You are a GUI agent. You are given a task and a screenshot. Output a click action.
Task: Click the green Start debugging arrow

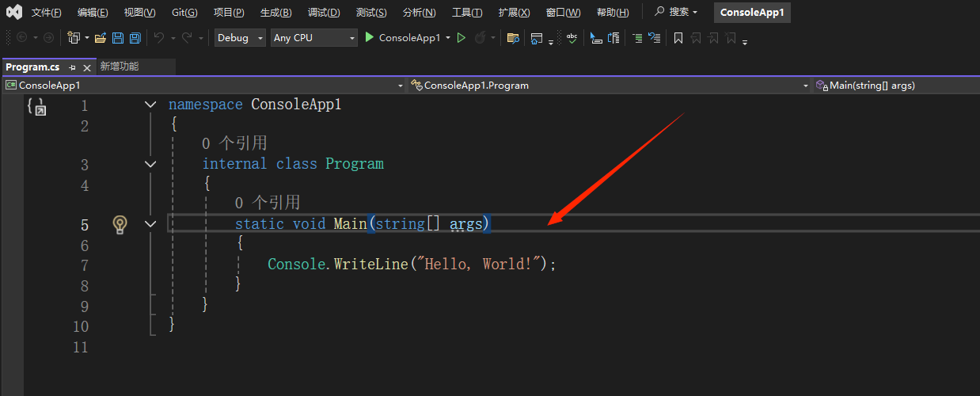tap(369, 38)
